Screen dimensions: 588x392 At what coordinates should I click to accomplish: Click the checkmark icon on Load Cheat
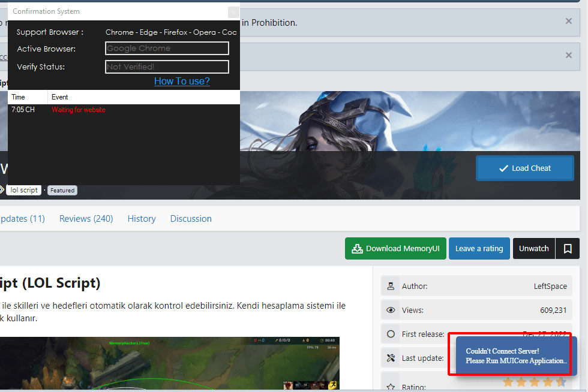point(503,168)
